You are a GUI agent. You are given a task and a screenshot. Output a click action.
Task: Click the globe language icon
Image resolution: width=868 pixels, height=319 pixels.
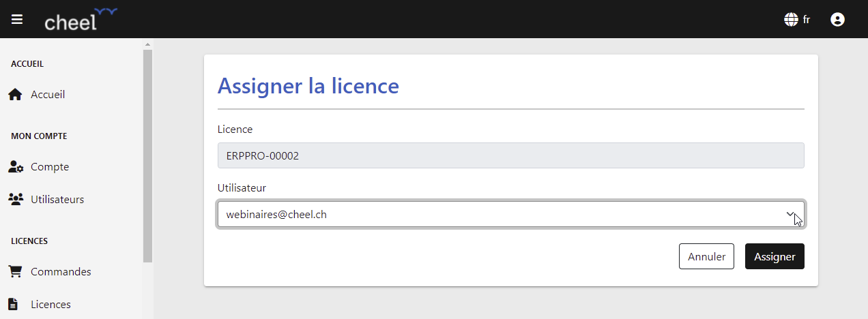791,20
